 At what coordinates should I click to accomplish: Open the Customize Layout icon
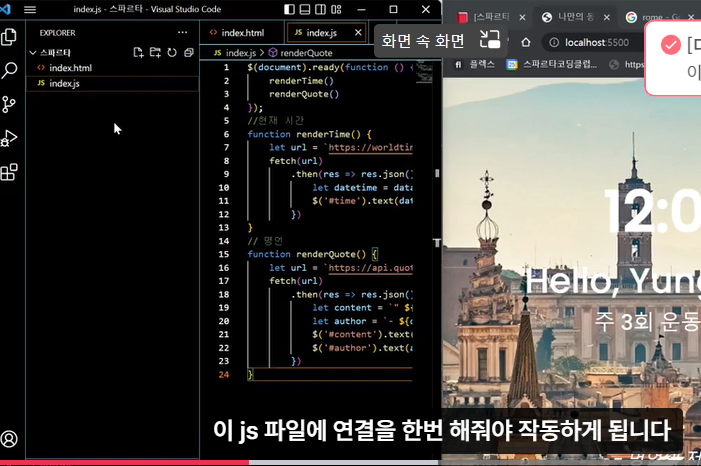point(336,9)
